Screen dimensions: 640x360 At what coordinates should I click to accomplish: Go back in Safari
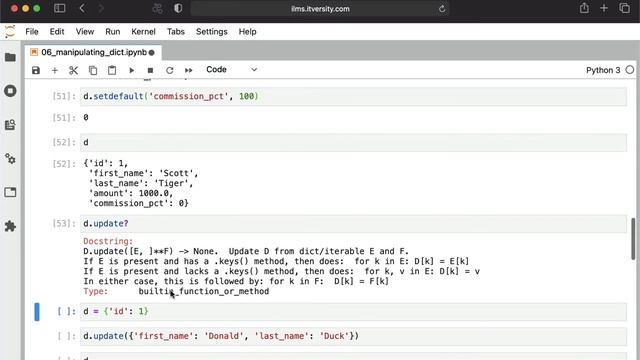click(82, 8)
